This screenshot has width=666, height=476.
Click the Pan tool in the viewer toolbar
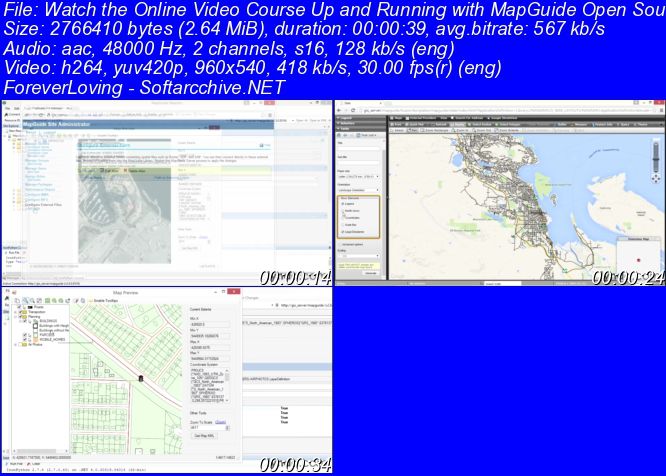(413, 130)
